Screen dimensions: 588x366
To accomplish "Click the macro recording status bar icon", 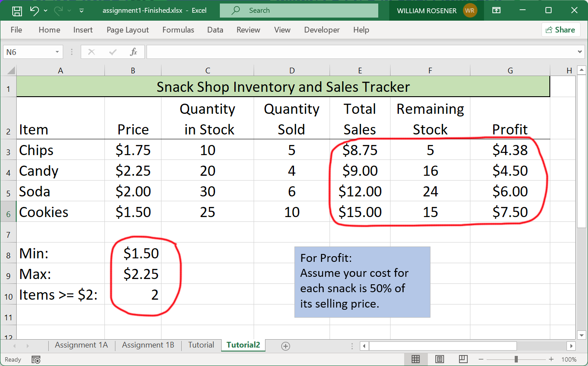I will point(36,360).
